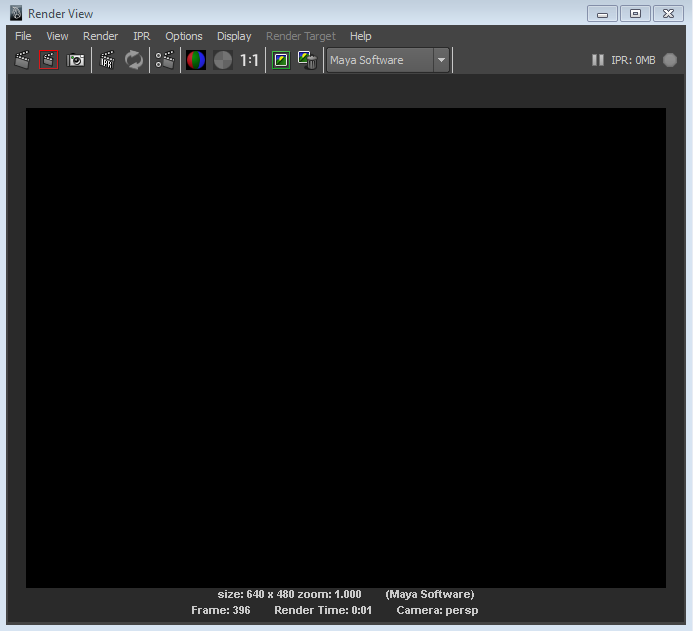Keep image with the green framed icon
This screenshot has width=693, height=631.
click(281, 60)
